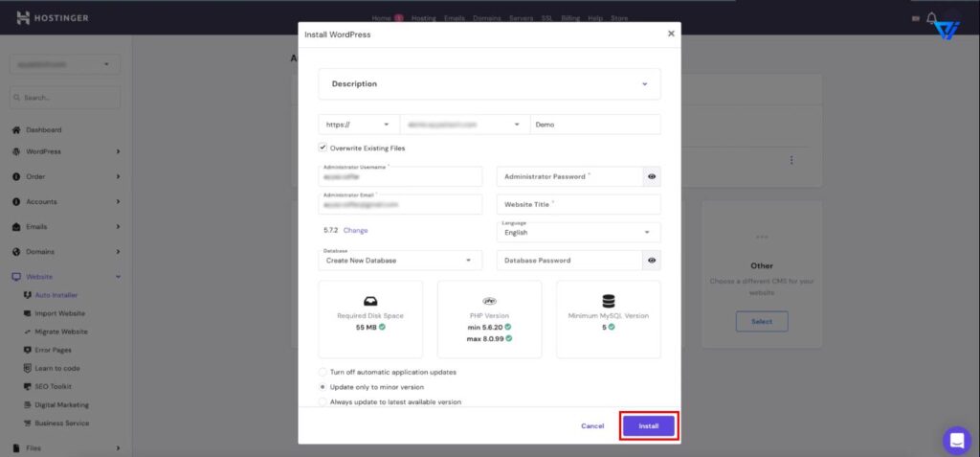The image size is (980, 457).
Task: Click the three-dot options menu behind dialog
Action: [791, 160]
